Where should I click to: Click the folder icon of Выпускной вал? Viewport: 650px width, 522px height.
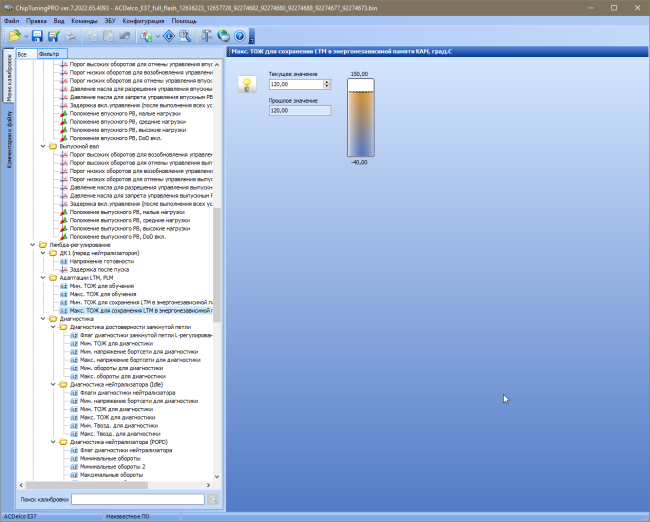click(x=53, y=146)
